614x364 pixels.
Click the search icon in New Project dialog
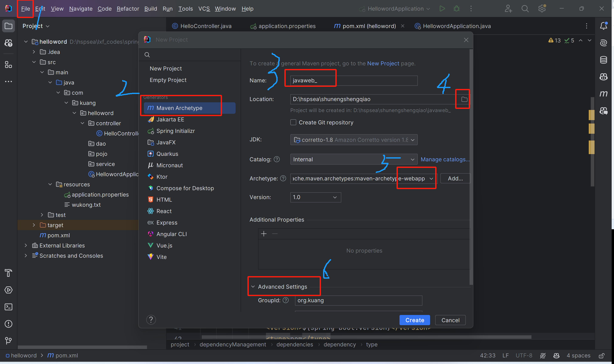click(147, 55)
